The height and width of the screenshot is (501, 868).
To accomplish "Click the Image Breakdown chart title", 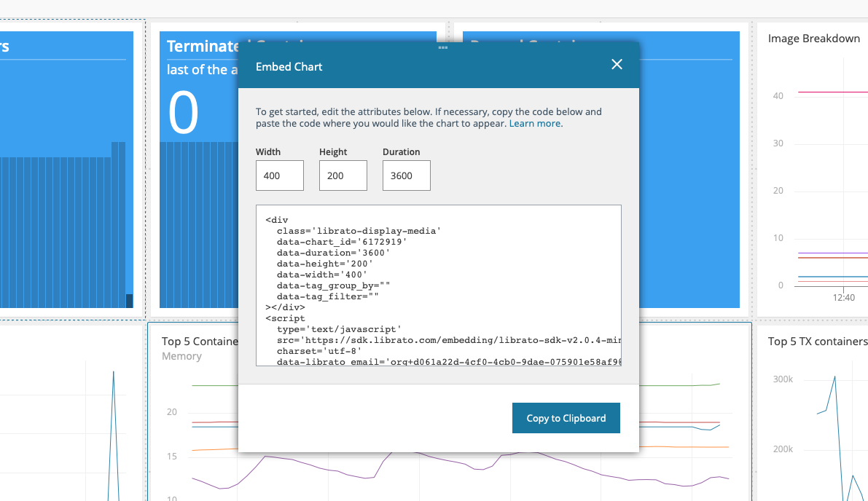I will pyautogui.click(x=813, y=38).
